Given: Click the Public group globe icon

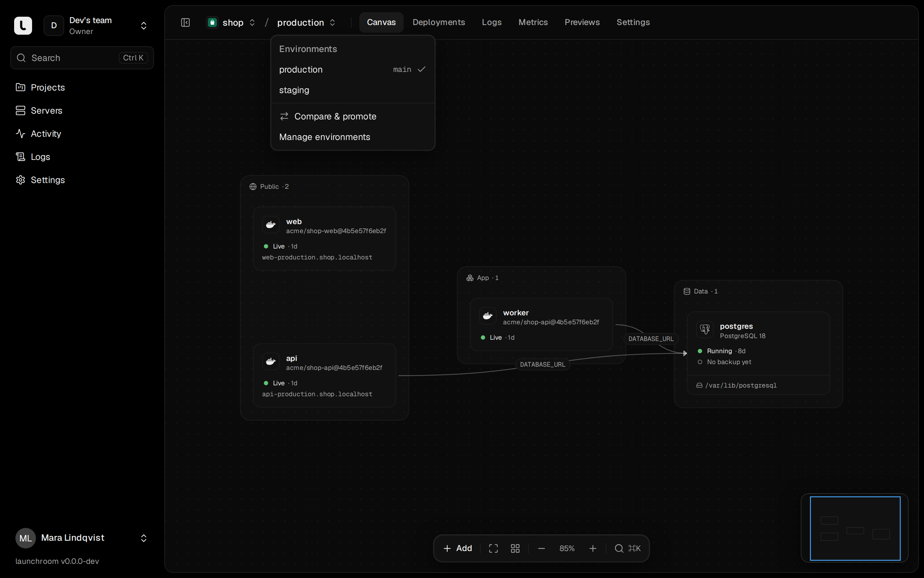Looking at the screenshot, I should pyautogui.click(x=253, y=187).
